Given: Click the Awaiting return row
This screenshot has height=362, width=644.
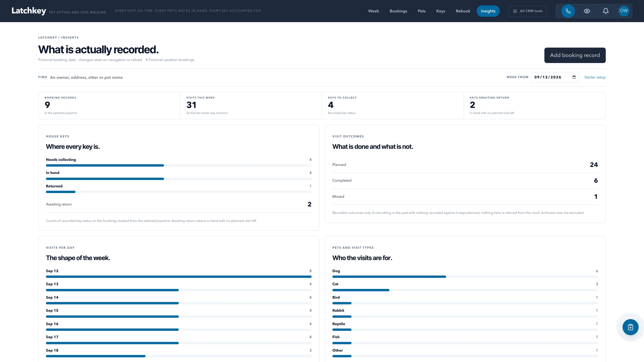Looking at the screenshot, I should (179, 204).
